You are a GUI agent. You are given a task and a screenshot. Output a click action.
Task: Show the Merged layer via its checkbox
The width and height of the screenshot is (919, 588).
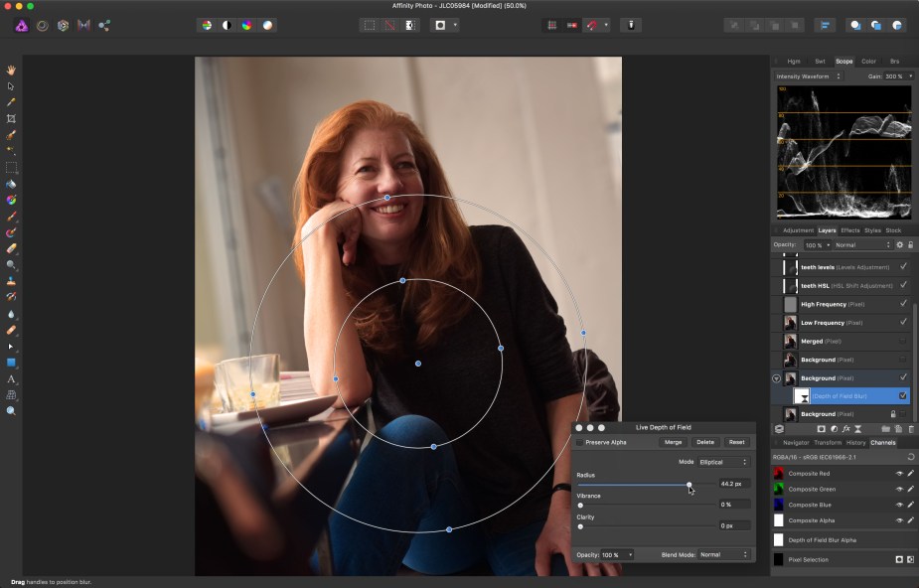[x=903, y=341]
